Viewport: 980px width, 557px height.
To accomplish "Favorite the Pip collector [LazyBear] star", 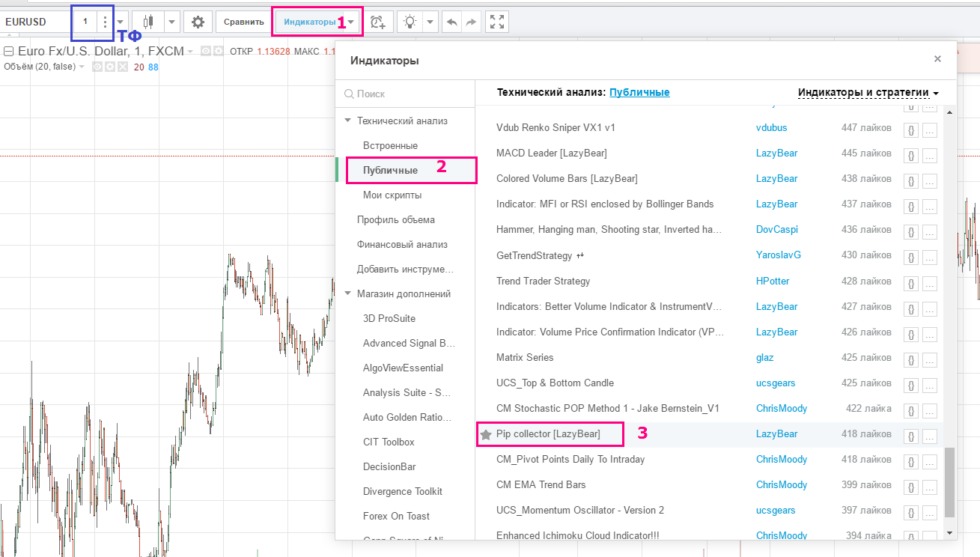I will [485, 434].
